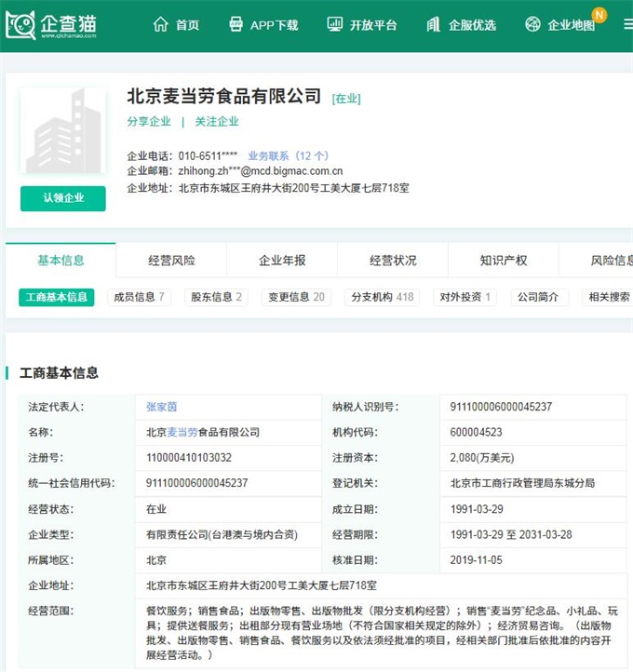This screenshot has height=672, width=633.
Task: Click the 关注企业 link
Action: point(217,122)
